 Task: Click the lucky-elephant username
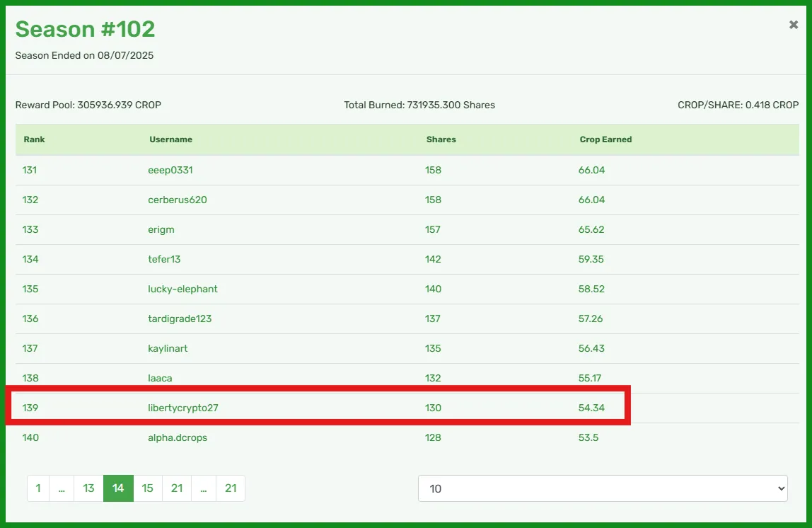coord(182,289)
